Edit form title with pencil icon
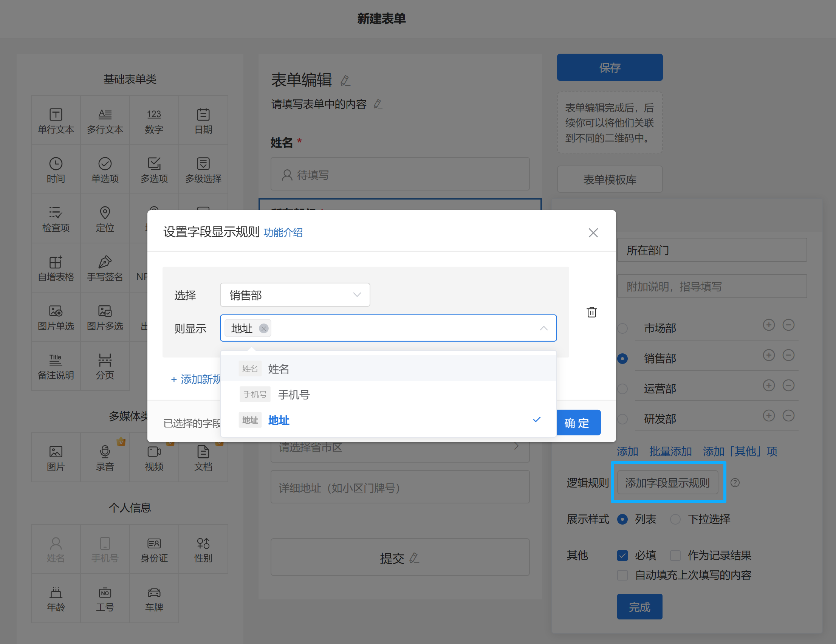This screenshot has width=836, height=644. pos(345,80)
